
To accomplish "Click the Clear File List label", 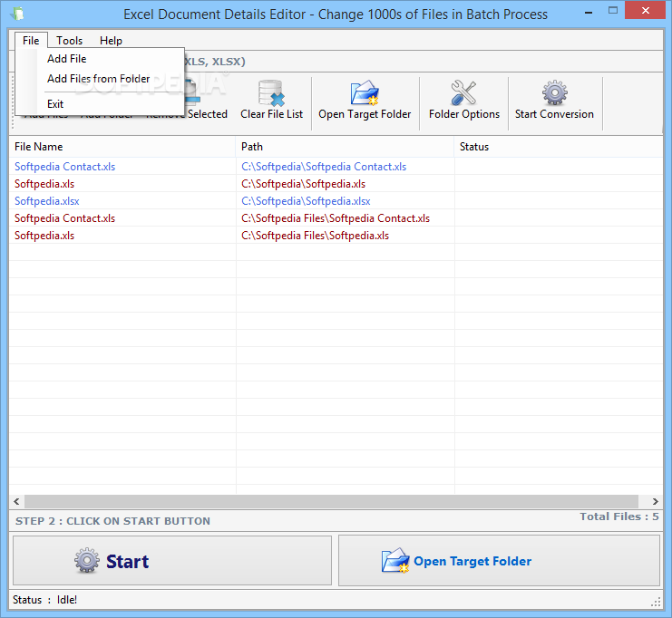I will click(x=271, y=114).
